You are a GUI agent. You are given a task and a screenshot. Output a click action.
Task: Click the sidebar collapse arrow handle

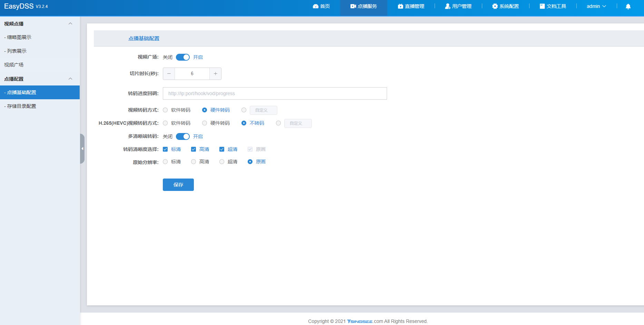tap(82, 149)
